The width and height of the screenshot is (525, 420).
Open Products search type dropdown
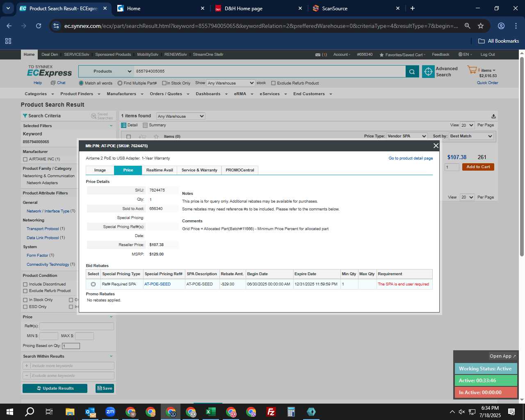click(x=106, y=71)
